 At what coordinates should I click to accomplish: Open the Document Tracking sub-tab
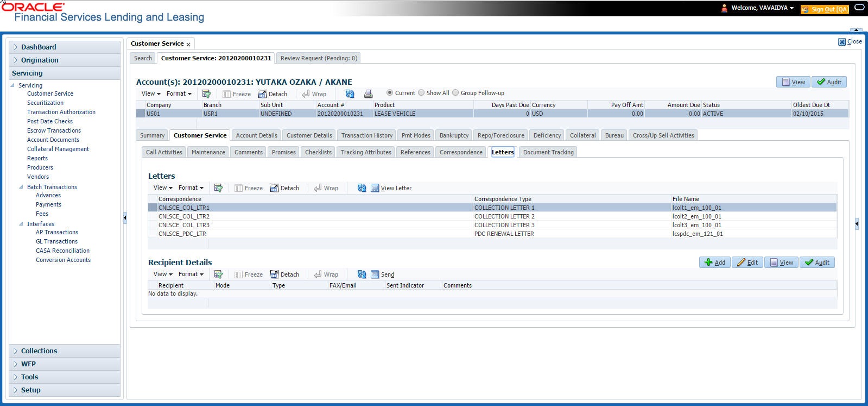(x=548, y=152)
